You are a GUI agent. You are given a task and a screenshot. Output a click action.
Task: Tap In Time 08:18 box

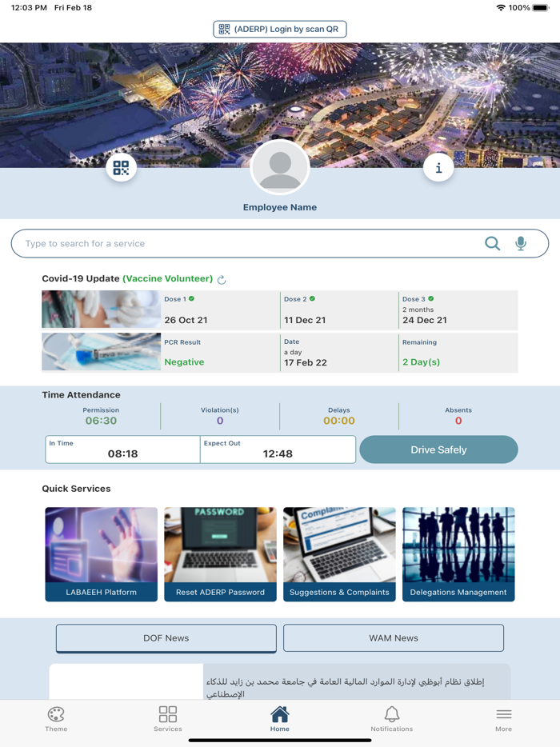click(122, 449)
